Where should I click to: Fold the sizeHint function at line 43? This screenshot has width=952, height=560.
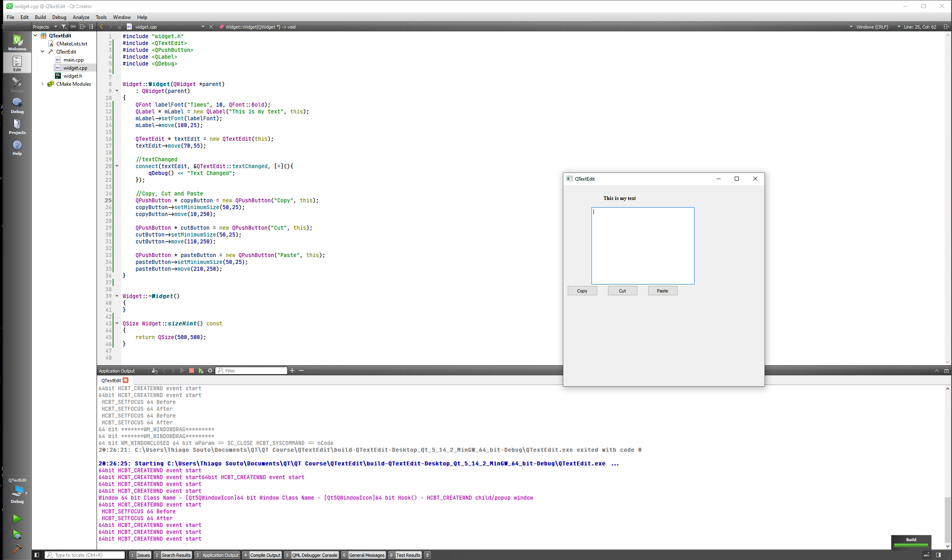point(117,323)
